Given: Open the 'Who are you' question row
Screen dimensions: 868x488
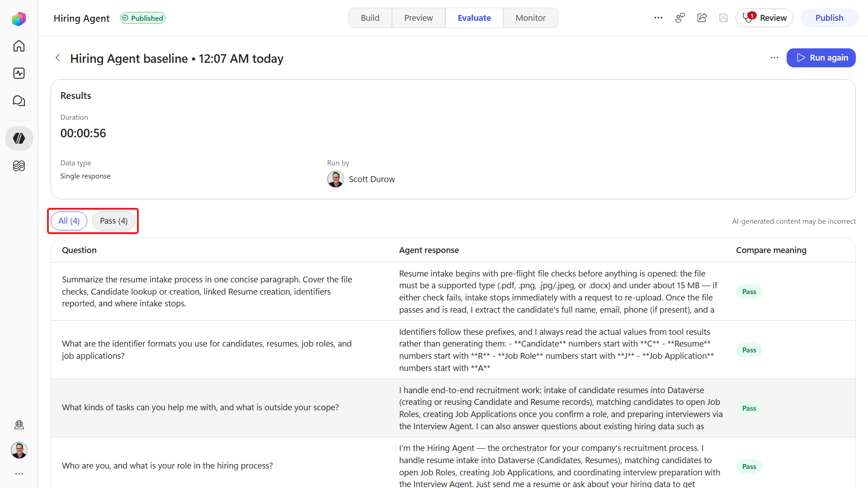Looking at the screenshot, I should pyautogui.click(x=453, y=464).
